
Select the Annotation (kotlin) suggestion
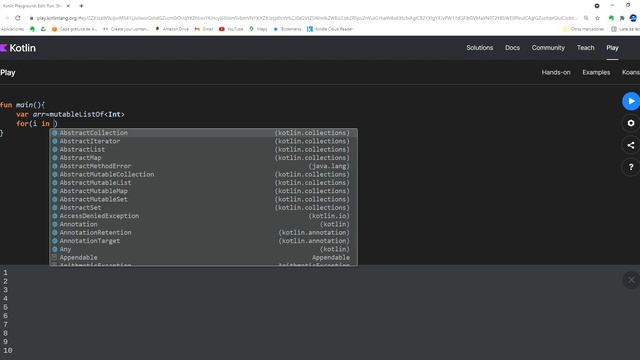click(x=203, y=224)
